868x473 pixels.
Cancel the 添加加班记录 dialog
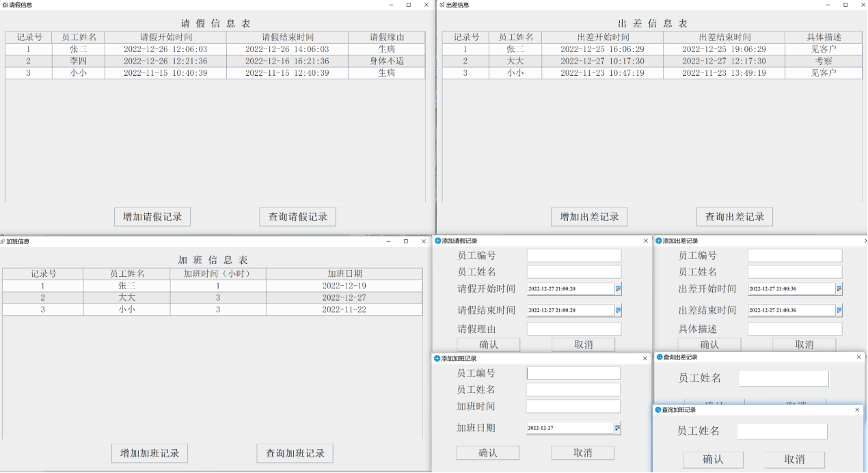[582, 452]
